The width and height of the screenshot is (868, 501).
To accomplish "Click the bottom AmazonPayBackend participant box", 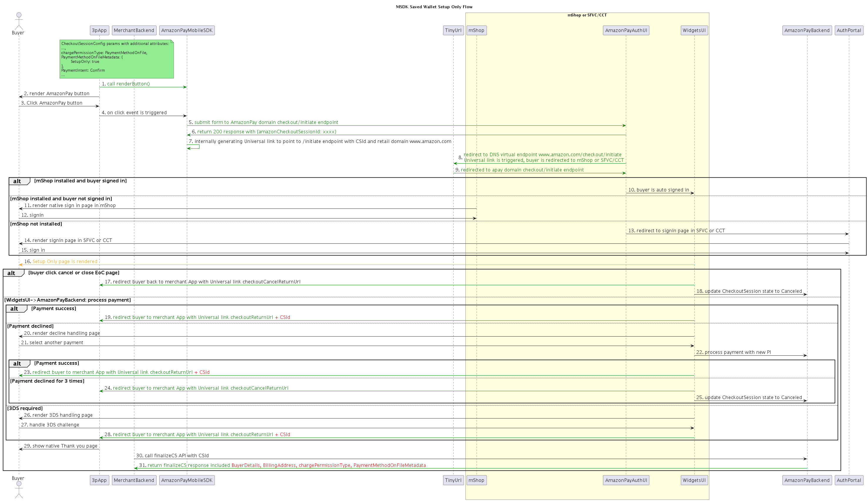I will 807,480.
